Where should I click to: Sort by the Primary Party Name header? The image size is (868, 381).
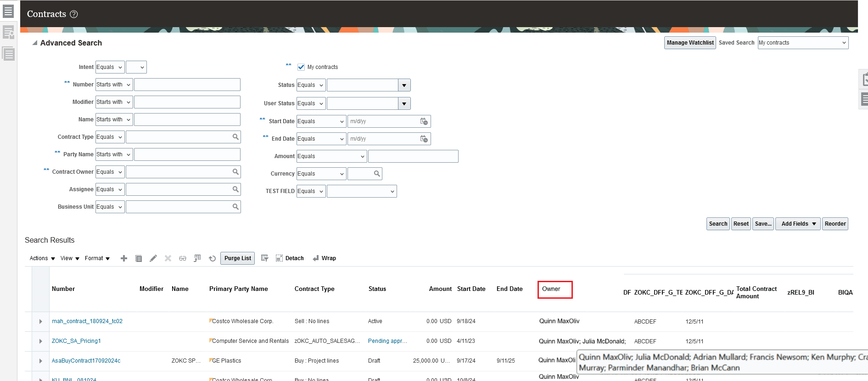239,289
